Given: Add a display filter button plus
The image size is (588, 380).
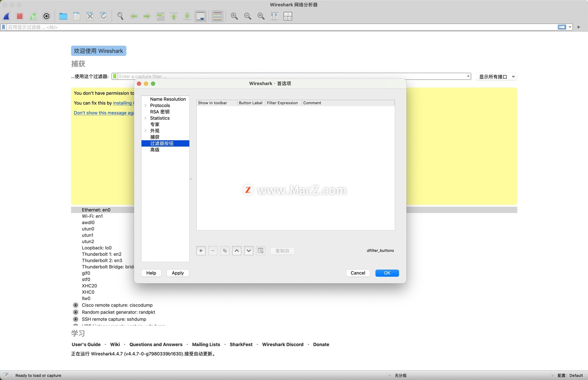Looking at the screenshot, I should pos(579,27).
